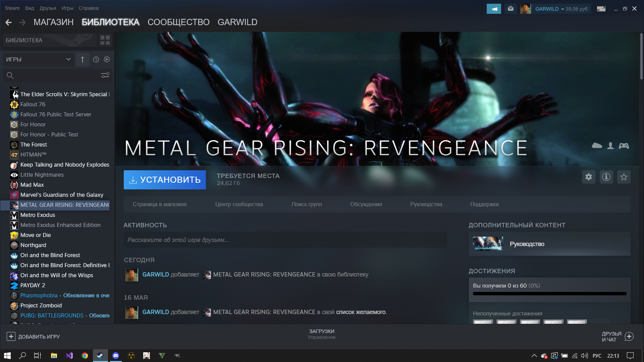The image size is (644, 362).
Task: Open the Поиск групп tab
Action: [x=307, y=204]
